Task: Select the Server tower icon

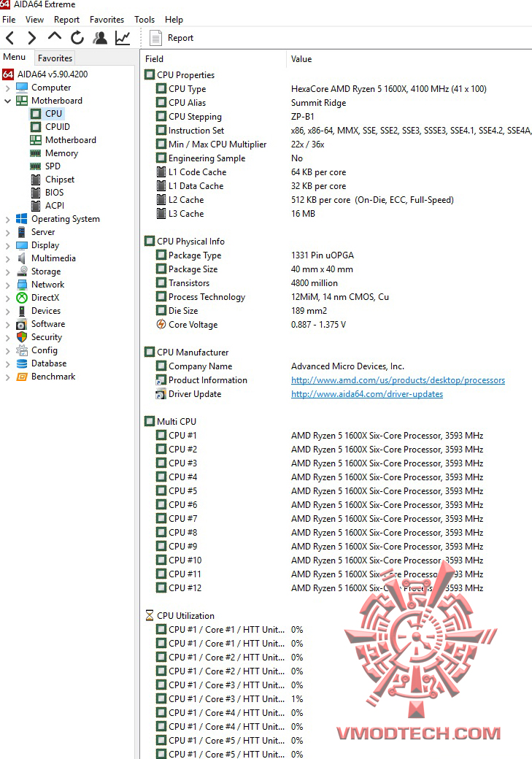Action: tap(22, 232)
